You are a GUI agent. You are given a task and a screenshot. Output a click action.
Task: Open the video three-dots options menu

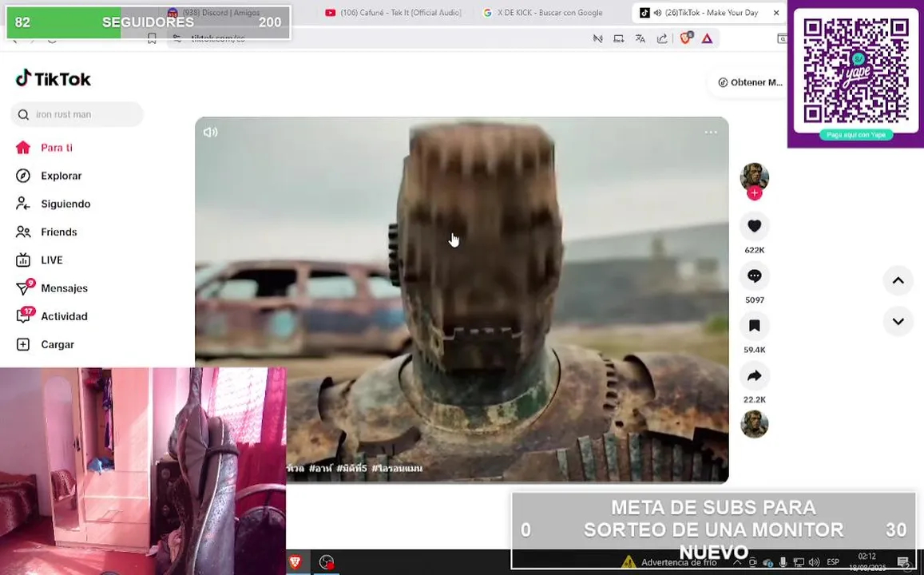pos(711,132)
